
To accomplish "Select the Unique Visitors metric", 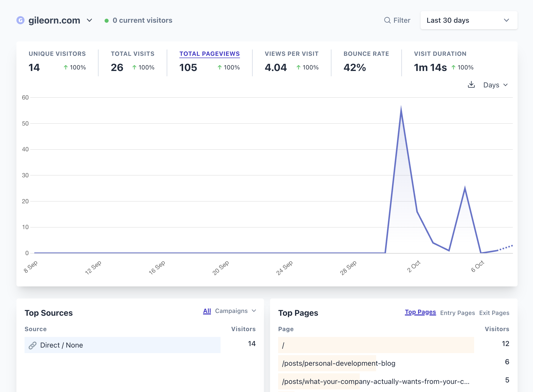I will [x=57, y=62].
